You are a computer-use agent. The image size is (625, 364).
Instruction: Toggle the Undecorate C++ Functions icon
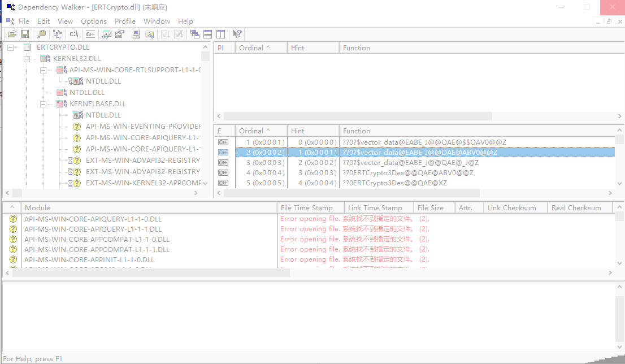pos(90,34)
